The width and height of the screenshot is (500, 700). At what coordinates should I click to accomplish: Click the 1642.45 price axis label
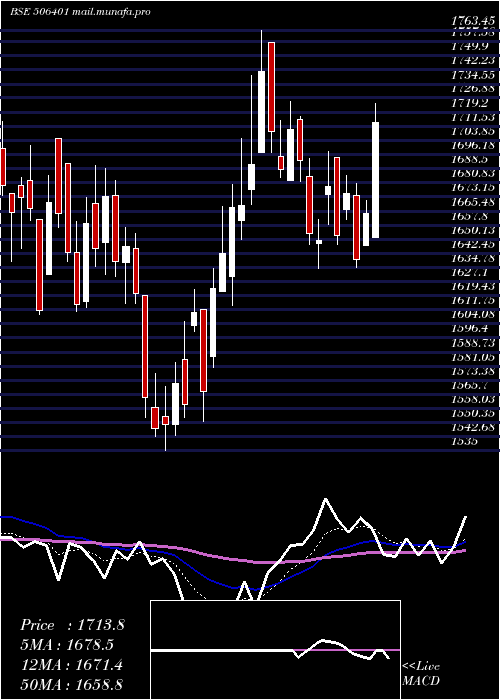point(473,244)
